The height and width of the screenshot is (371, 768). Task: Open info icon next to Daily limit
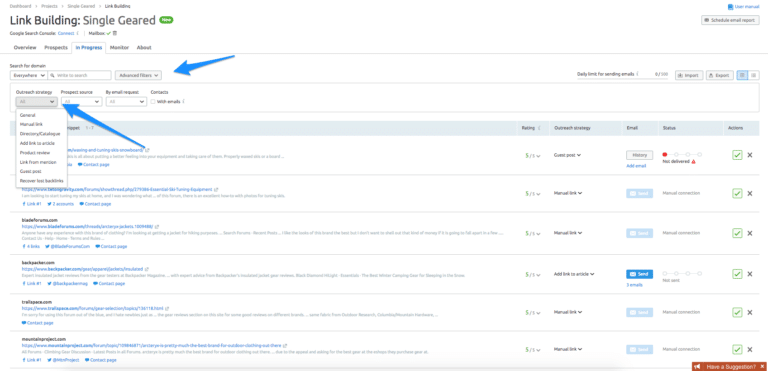(x=637, y=74)
